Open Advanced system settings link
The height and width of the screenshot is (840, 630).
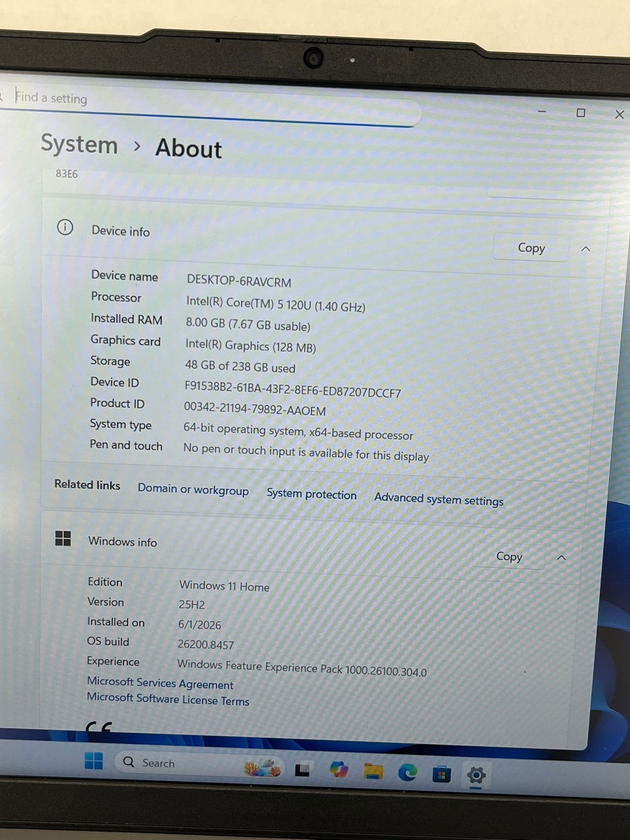[439, 499]
